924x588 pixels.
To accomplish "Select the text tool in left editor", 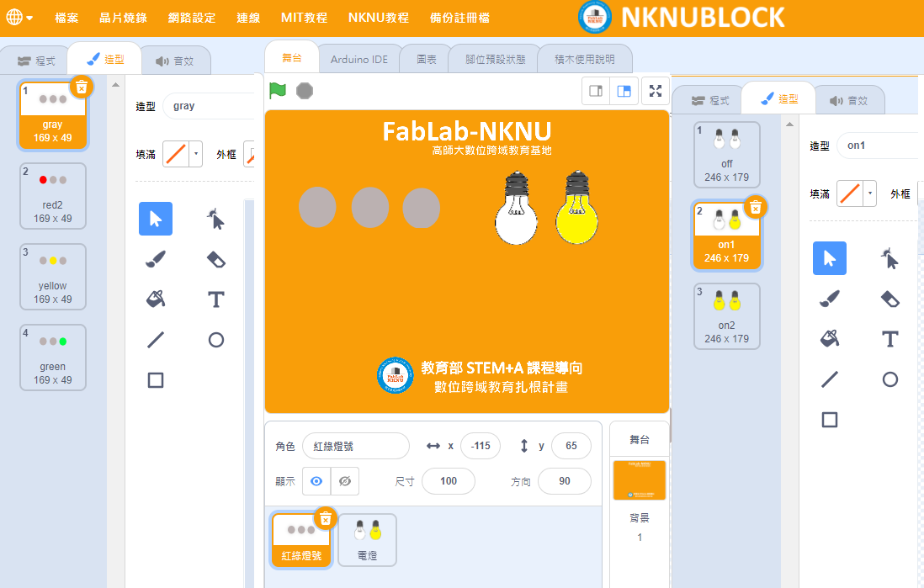I will pyautogui.click(x=215, y=299).
